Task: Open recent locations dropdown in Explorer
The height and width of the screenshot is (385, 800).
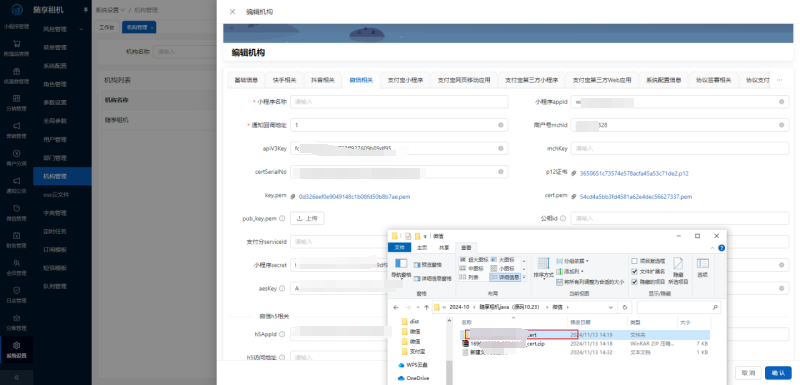Action: [x=417, y=307]
